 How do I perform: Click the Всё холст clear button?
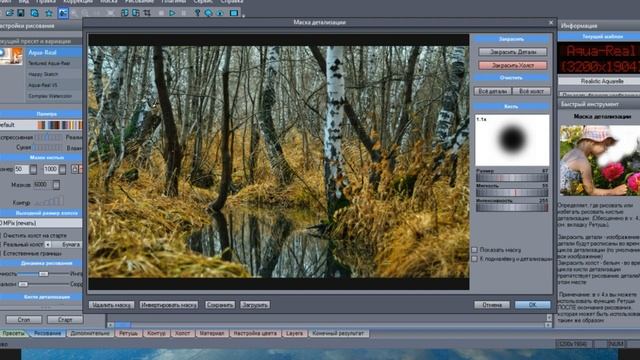point(531,91)
